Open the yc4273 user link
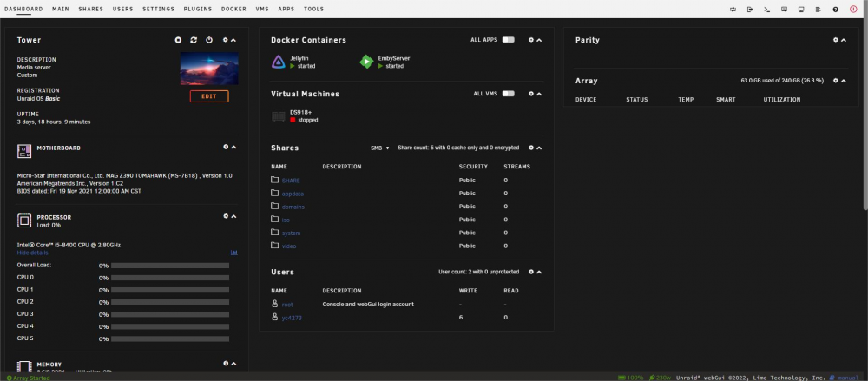 coord(292,318)
